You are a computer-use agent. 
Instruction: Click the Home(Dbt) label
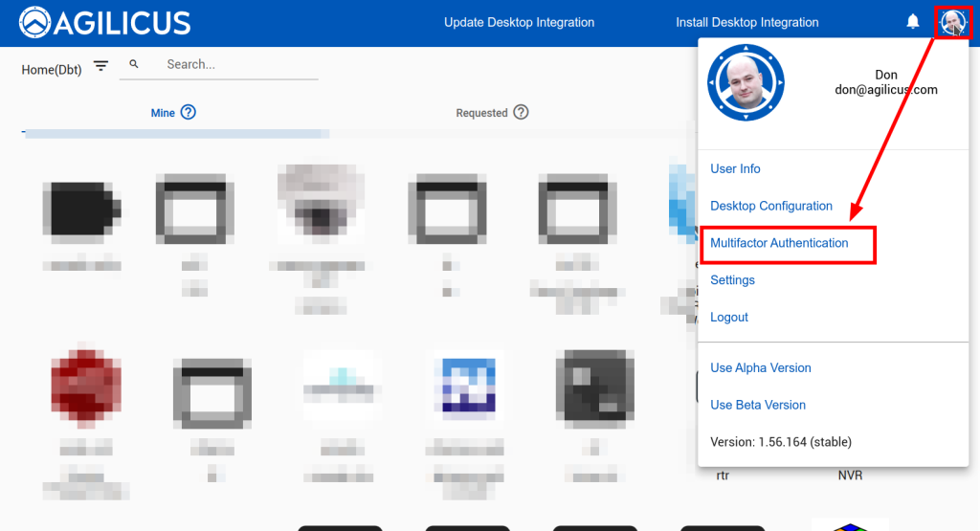point(52,70)
